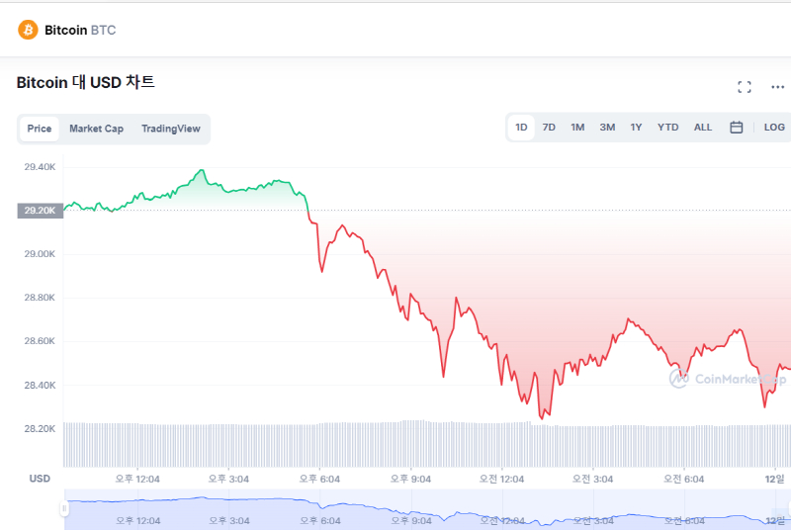The height and width of the screenshot is (532, 791).
Task: Click the Bitcoin BTC title text
Action: [80, 30]
